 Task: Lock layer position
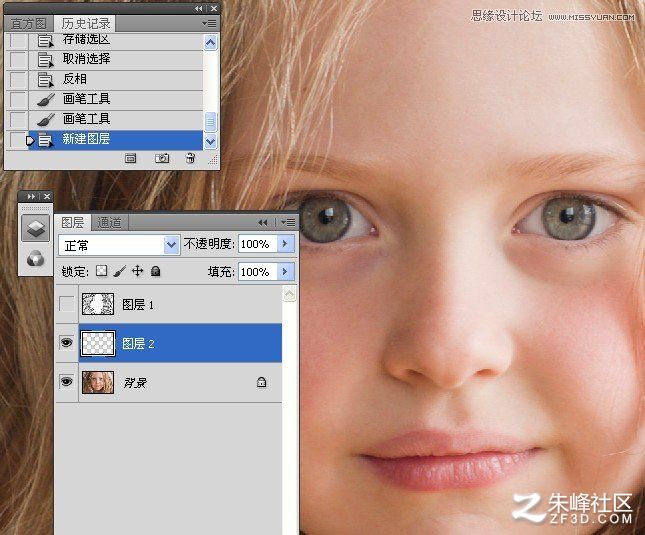[137, 271]
